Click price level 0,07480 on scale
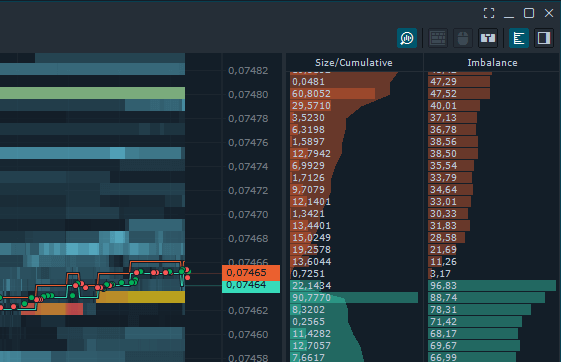561x362 pixels. (x=248, y=95)
